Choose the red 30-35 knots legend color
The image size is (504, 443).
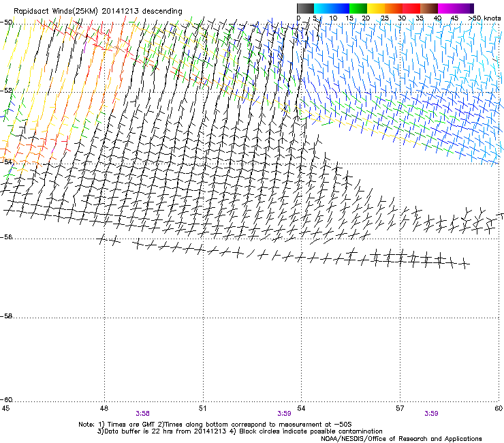(x=411, y=8)
